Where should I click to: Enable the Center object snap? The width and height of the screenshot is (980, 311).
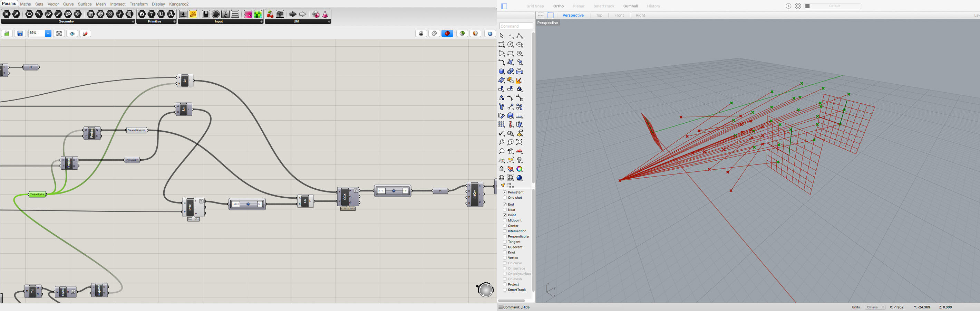pos(504,226)
